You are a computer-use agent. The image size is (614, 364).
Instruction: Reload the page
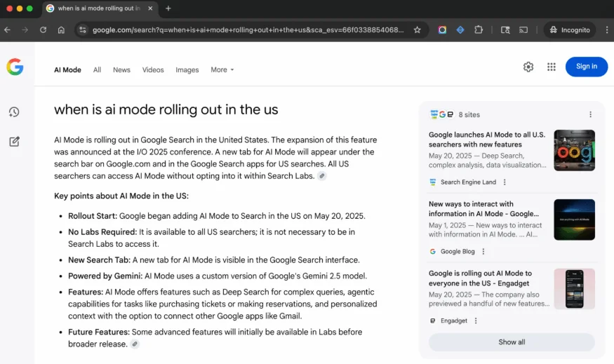pos(43,30)
